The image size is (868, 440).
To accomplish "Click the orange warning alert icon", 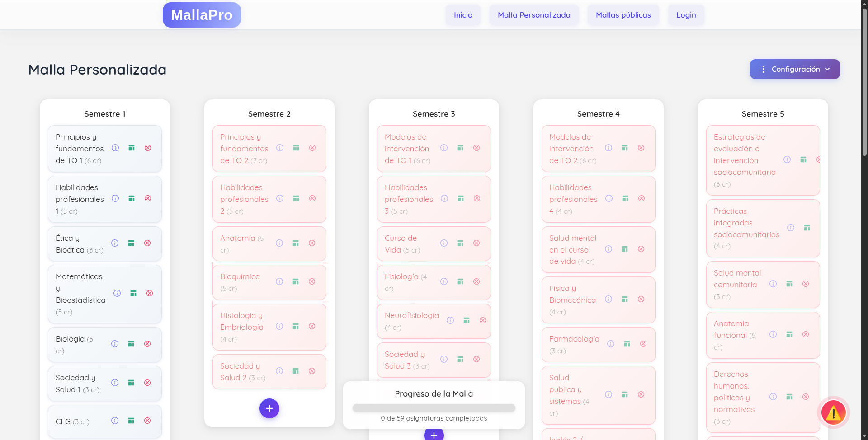I will [833, 412].
